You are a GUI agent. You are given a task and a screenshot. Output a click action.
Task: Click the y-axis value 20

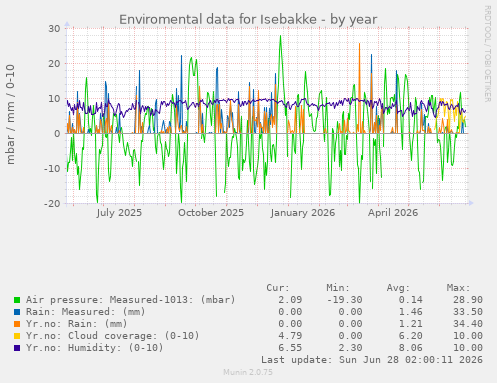pos(54,64)
